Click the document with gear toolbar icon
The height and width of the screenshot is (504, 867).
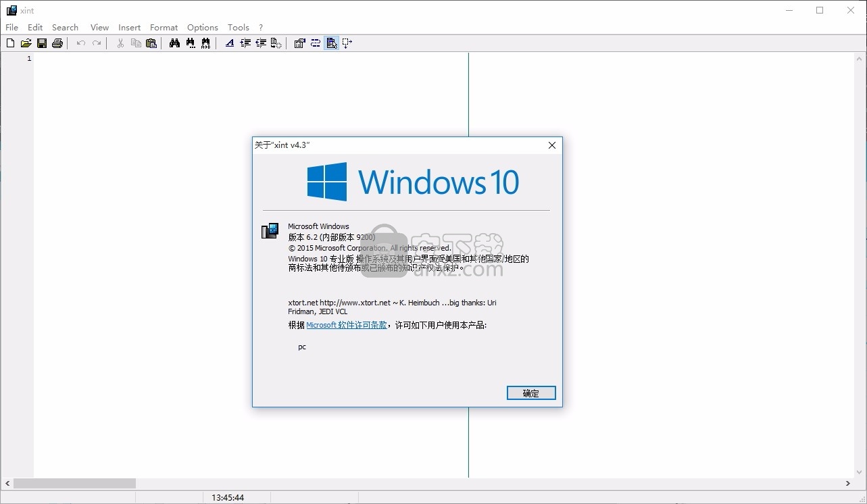click(x=276, y=43)
